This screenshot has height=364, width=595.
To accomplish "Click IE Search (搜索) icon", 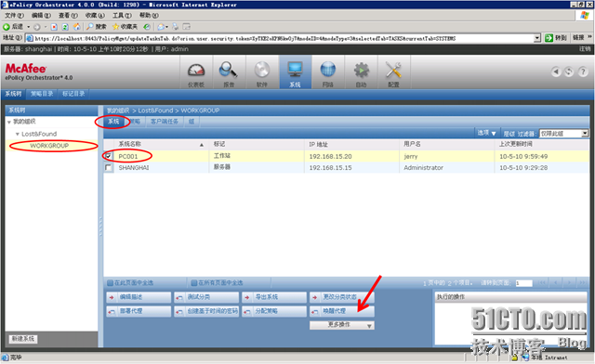I will tap(96, 27).
